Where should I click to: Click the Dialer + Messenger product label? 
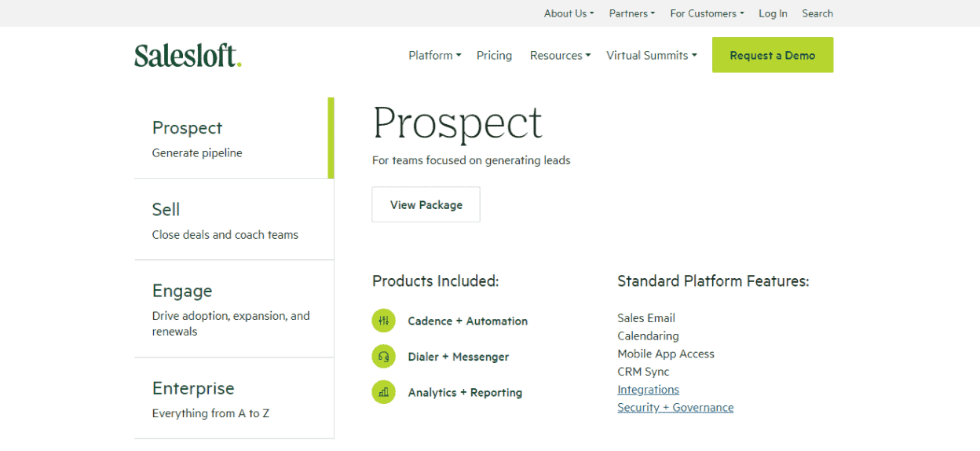(459, 357)
